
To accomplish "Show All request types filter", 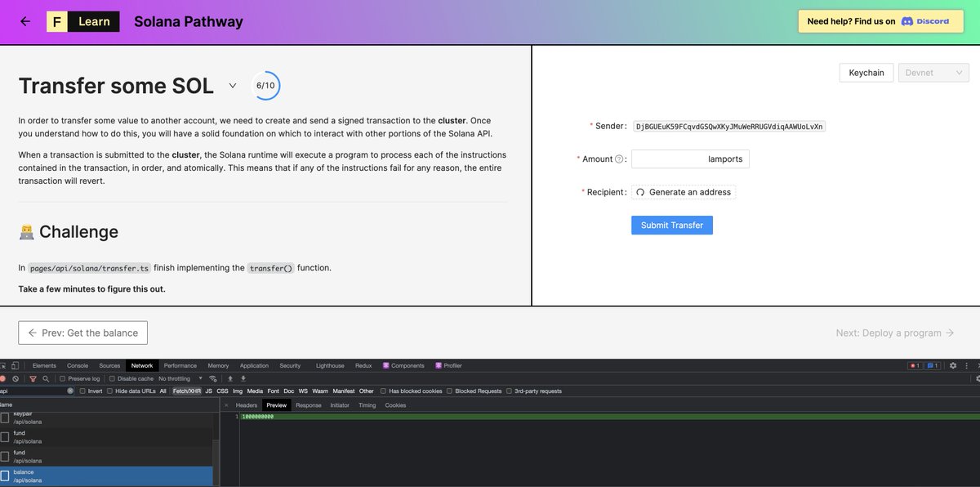I will [163, 391].
